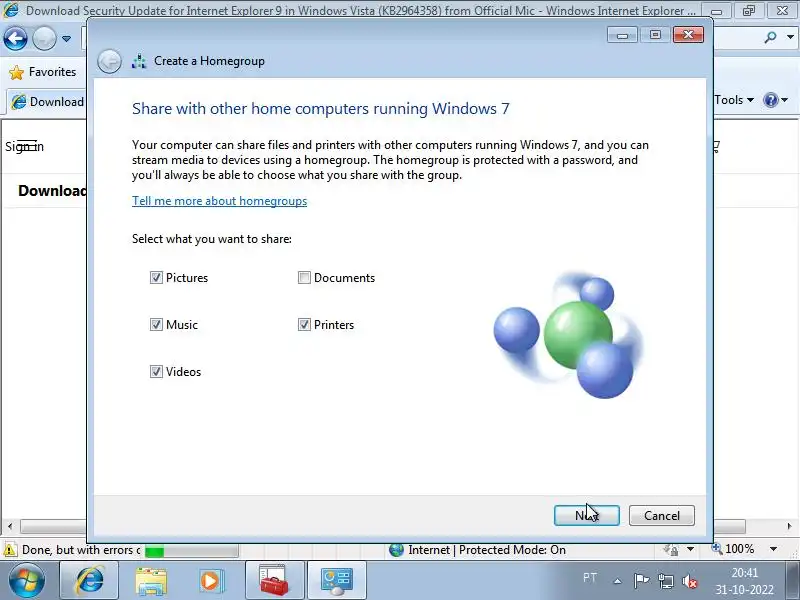
Task: Launch Windows Media Player from taskbar
Action: tap(210, 581)
